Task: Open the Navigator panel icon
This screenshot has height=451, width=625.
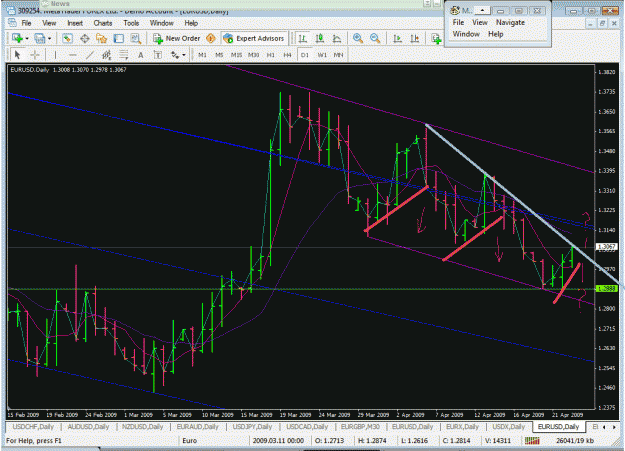Action: coord(101,38)
